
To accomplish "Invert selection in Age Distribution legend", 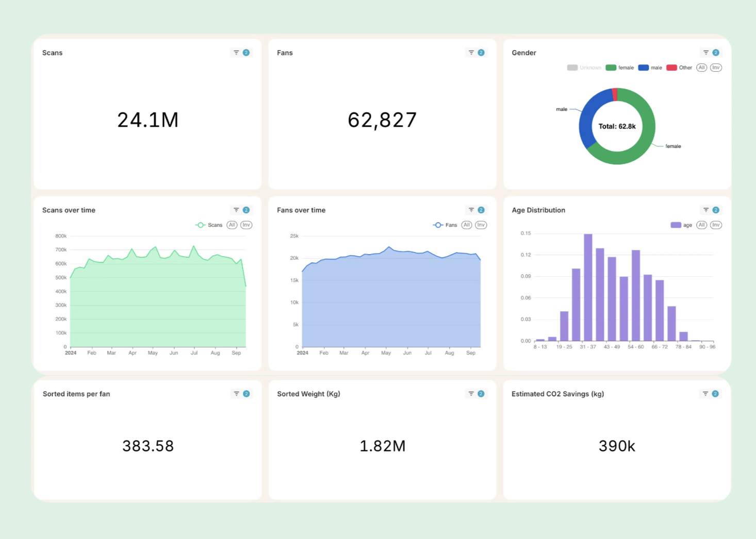I will coord(716,225).
